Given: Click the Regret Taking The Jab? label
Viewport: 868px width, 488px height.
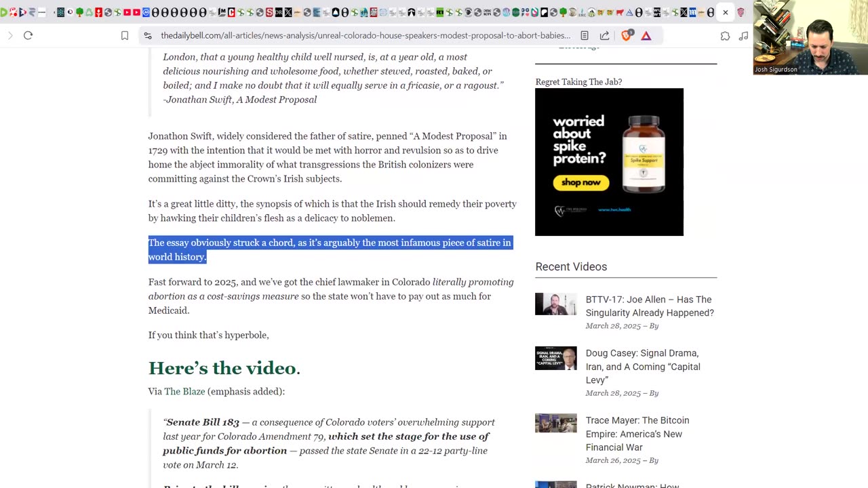Looking at the screenshot, I should [x=578, y=82].
